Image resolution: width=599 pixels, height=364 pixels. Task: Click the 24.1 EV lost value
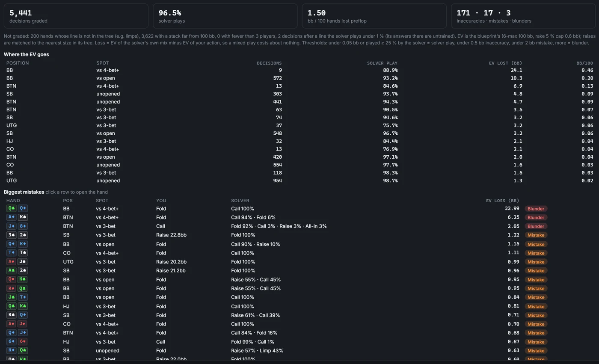[x=516, y=70]
